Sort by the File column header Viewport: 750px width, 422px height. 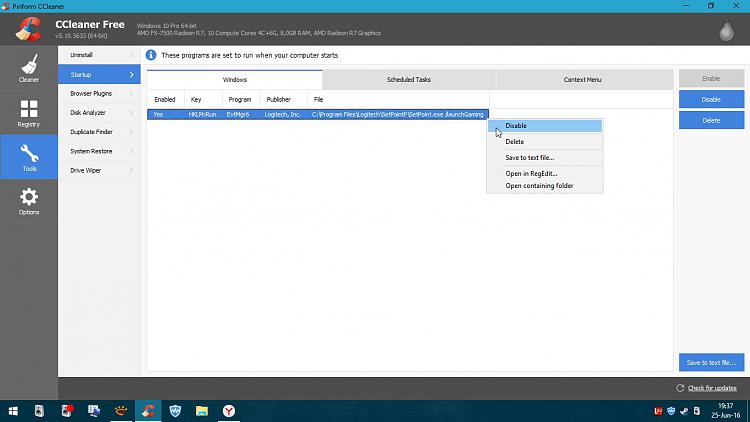pos(398,100)
